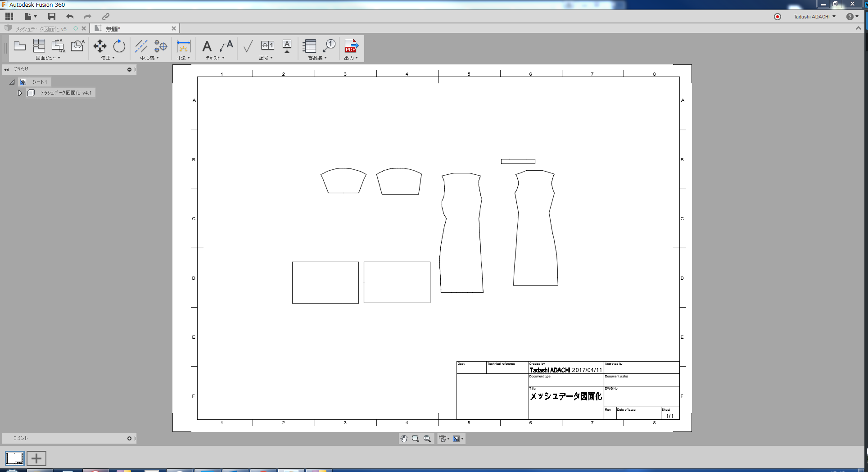Image resolution: width=868 pixels, height=472 pixels.
Task: Click the Balloon tool icon
Action: coord(329,46)
